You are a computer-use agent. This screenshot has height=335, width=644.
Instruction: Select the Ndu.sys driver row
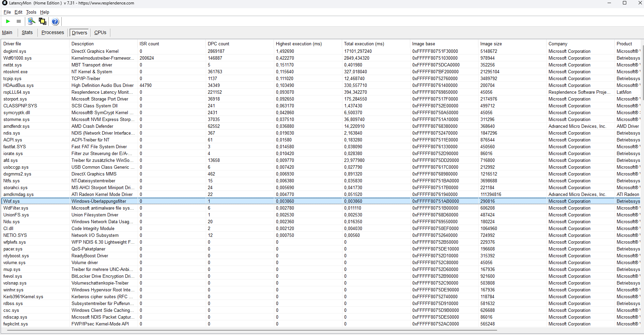321,222
